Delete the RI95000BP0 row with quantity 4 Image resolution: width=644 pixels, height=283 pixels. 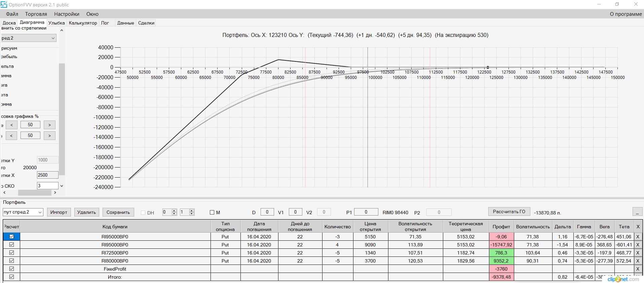(x=638, y=245)
